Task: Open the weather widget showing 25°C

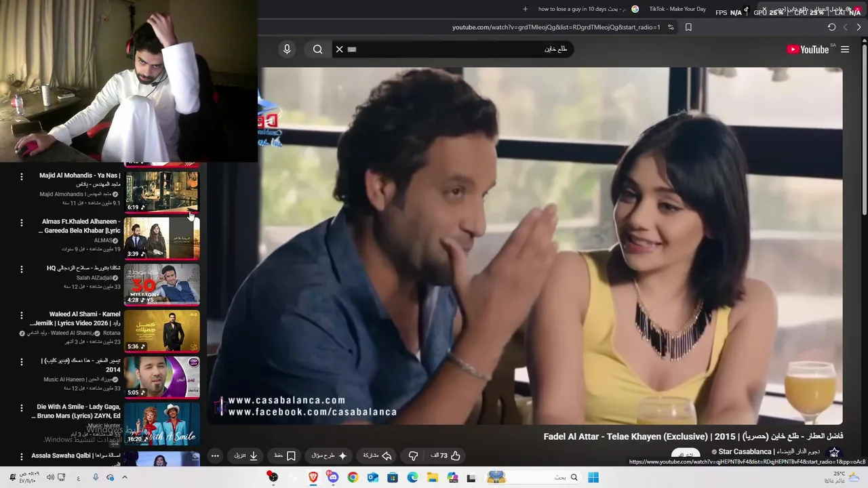Action: [x=843, y=477]
